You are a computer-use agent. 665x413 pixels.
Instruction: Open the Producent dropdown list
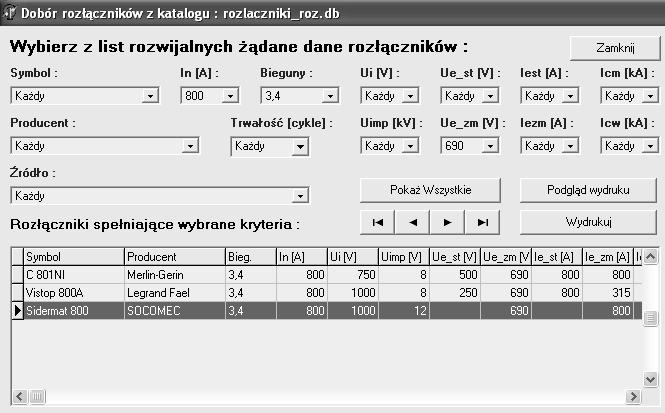190,146
